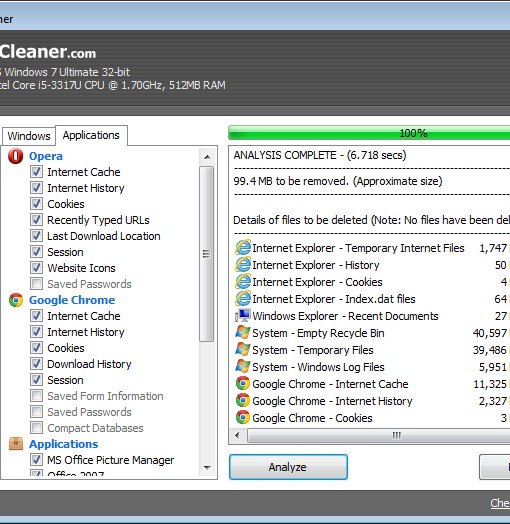Select Google Chrome - Cookies result row

(x=372, y=418)
